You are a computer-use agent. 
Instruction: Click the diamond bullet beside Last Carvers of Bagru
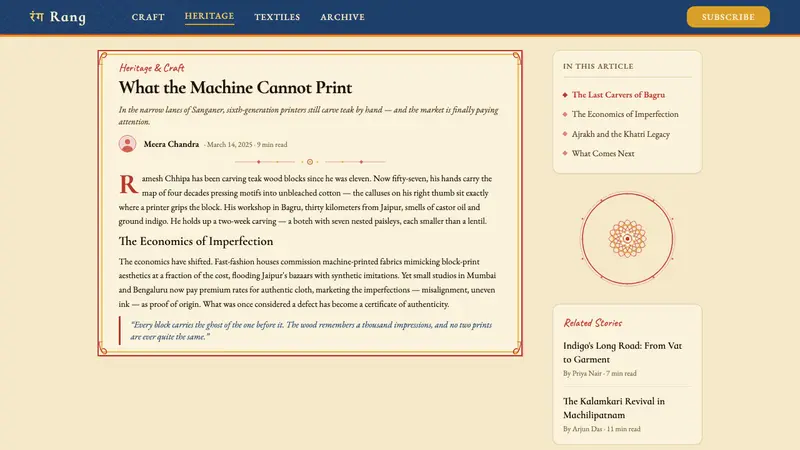[x=565, y=95]
